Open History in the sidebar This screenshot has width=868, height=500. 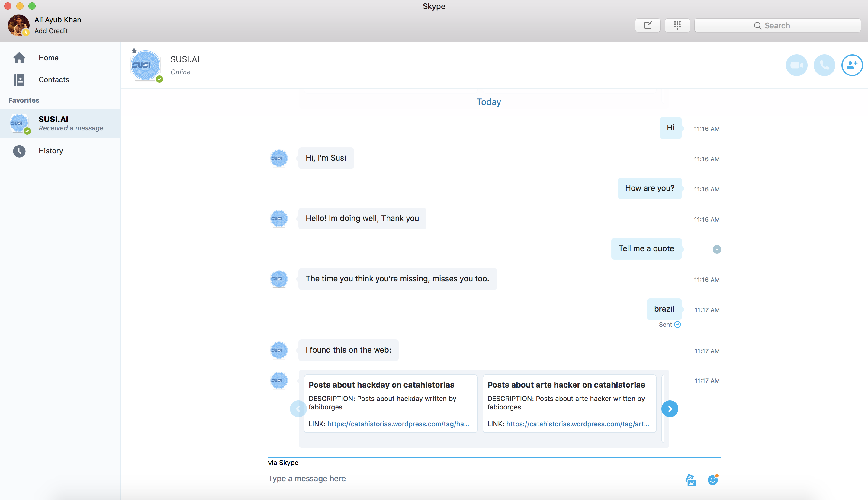pyautogui.click(x=50, y=151)
